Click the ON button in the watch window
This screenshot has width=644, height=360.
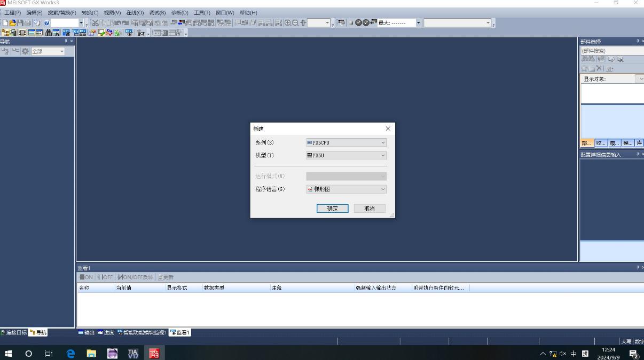coord(85,277)
